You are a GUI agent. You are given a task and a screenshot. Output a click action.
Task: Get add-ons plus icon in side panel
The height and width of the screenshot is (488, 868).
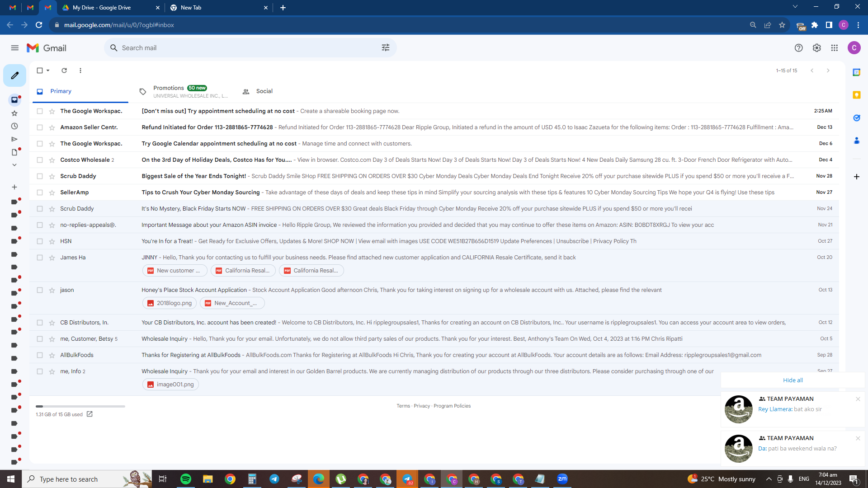856,177
